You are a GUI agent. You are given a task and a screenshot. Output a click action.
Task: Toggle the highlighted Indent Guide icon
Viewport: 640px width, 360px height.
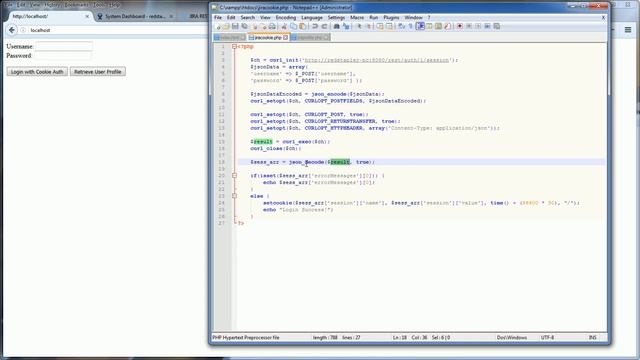[x=420, y=27]
